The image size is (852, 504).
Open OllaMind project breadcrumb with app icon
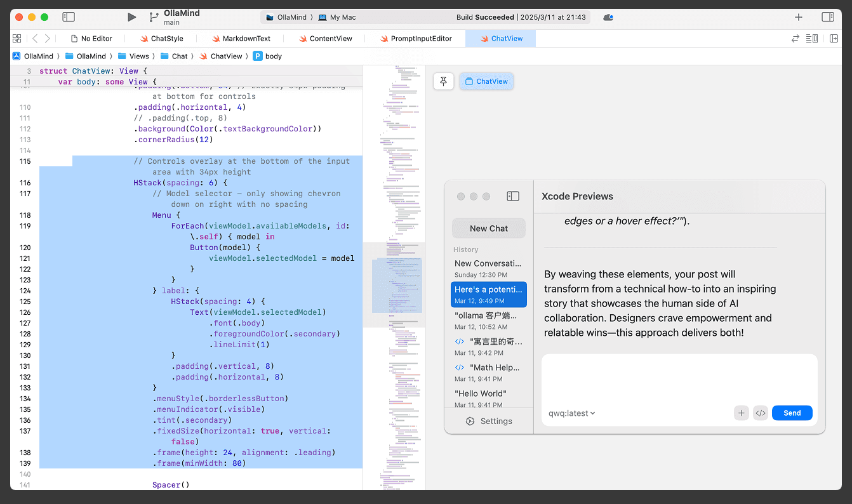pos(32,56)
